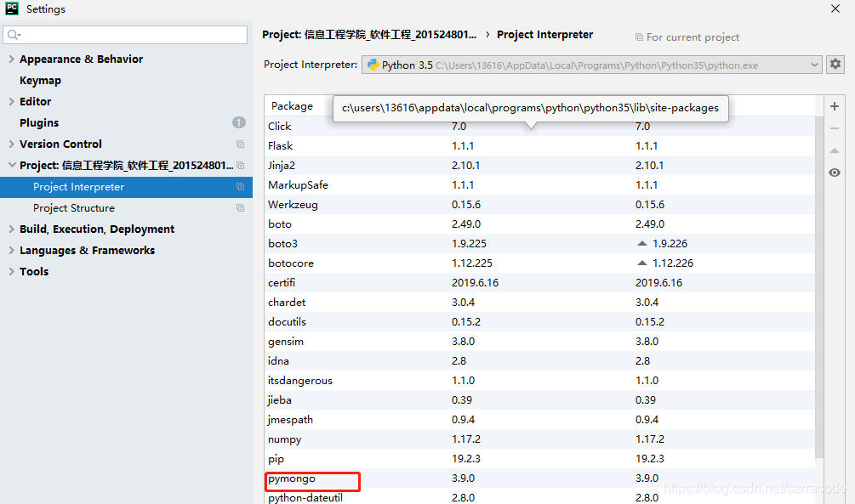Select the jieba package row
Image resolution: width=855 pixels, height=504 pixels.
pos(540,400)
